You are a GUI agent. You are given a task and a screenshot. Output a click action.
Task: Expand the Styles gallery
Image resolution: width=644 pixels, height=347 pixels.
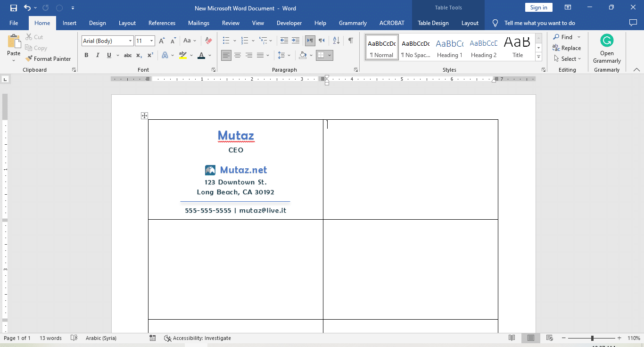click(538, 57)
